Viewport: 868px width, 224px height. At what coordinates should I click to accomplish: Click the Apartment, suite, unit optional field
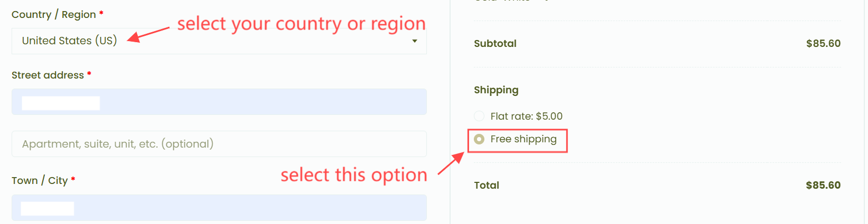point(218,144)
